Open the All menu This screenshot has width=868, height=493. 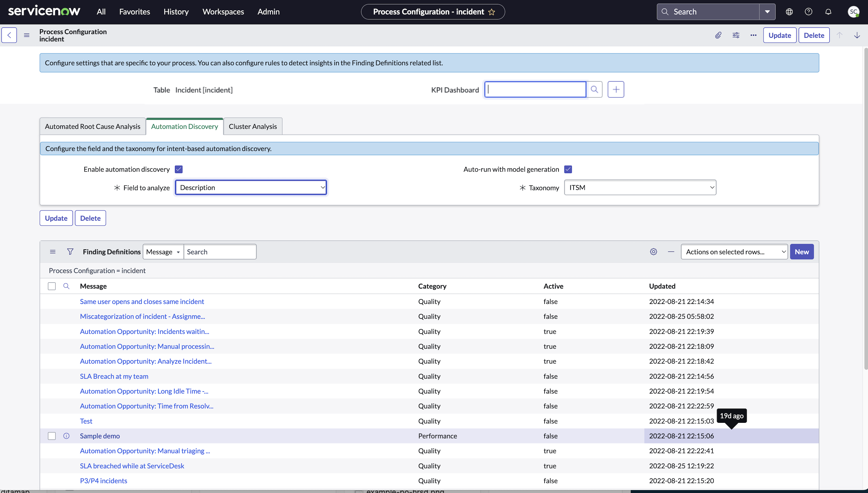pos(101,12)
